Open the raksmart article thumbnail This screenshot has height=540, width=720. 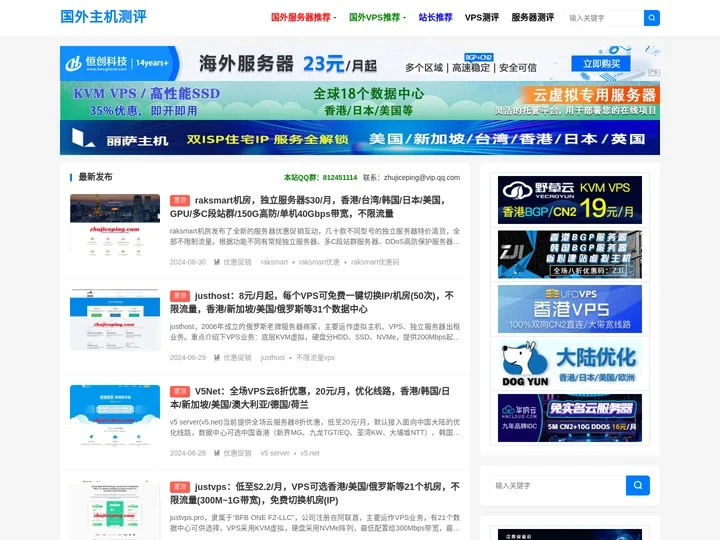point(115,225)
